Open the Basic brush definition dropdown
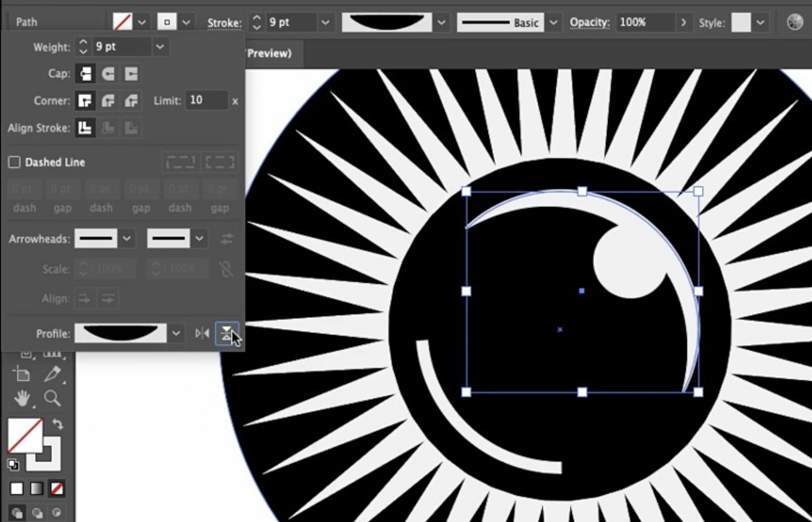Viewport: 812px width, 522px height. [553, 23]
